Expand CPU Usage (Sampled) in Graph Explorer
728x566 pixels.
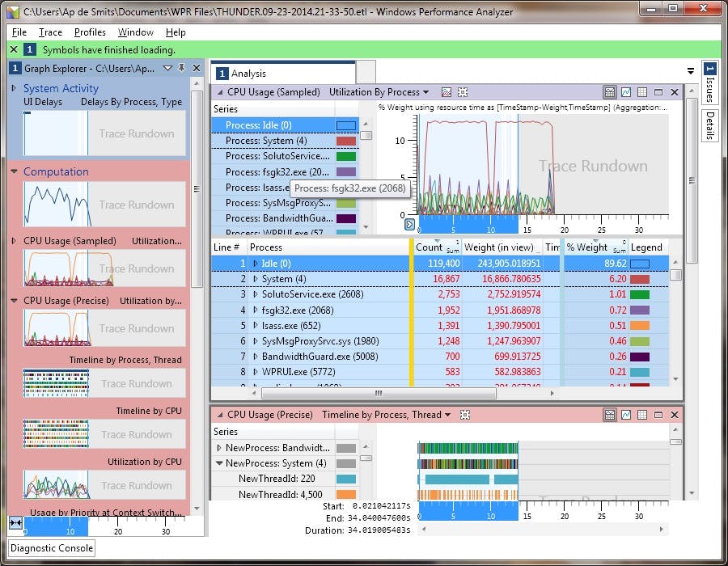[14, 240]
